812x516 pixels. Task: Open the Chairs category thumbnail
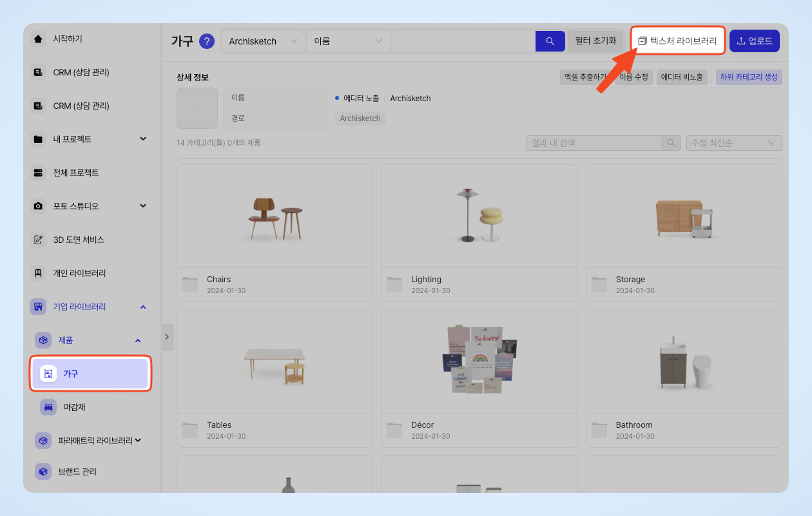275,216
